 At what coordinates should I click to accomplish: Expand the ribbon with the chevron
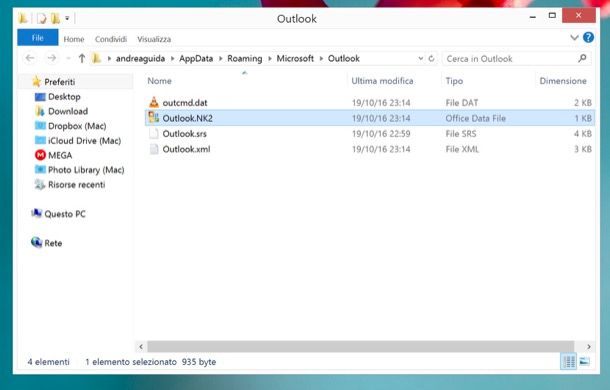pyautogui.click(x=574, y=38)
